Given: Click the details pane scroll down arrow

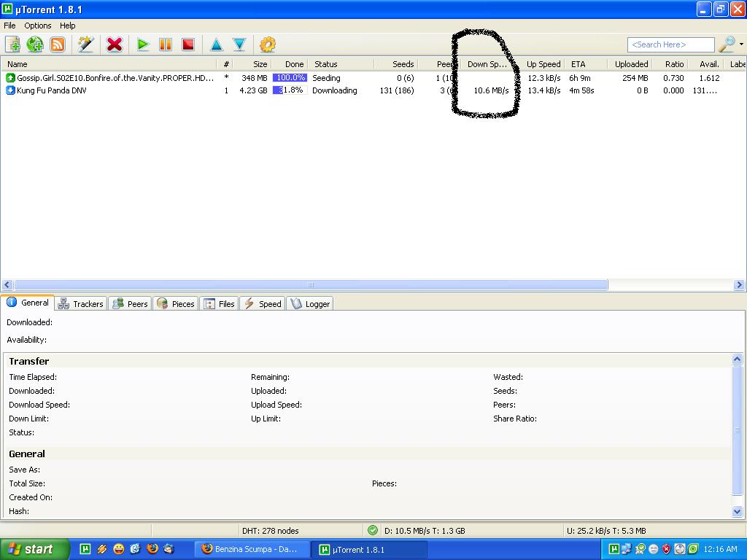Looking at the screenshot, I should tap(737, 512).
